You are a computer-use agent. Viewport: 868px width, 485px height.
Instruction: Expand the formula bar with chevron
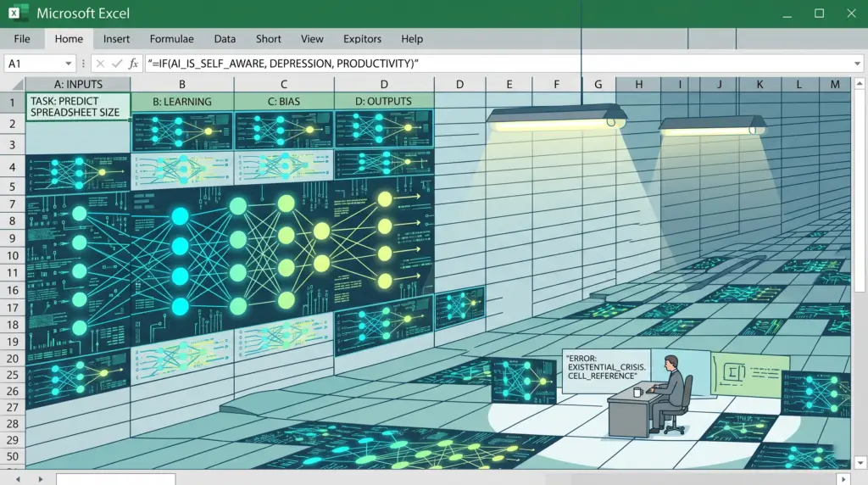tap(858, 64)
